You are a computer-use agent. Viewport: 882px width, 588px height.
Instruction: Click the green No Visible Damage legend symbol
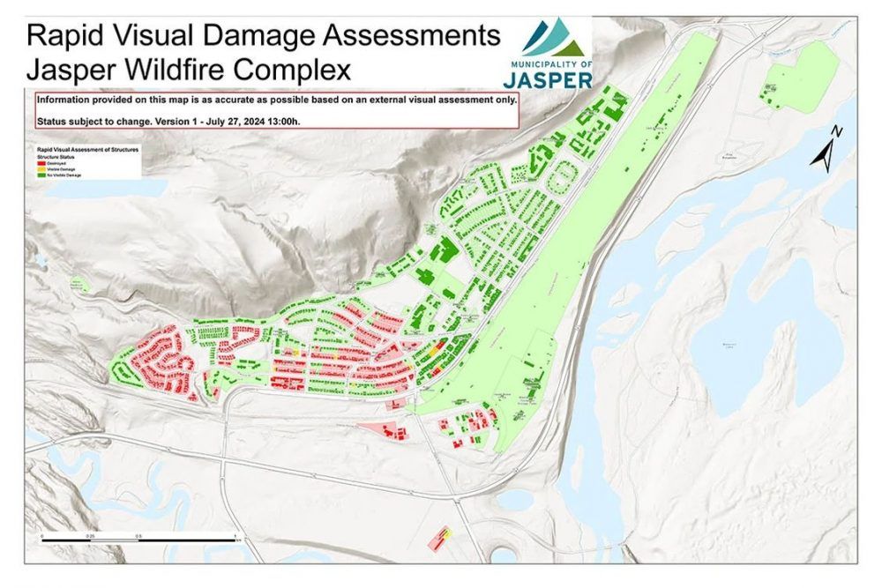pos(41,175)
